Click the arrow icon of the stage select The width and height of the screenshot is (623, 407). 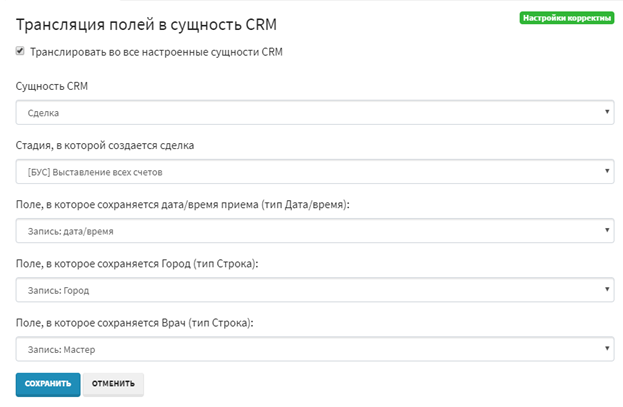tap(607, 172)
